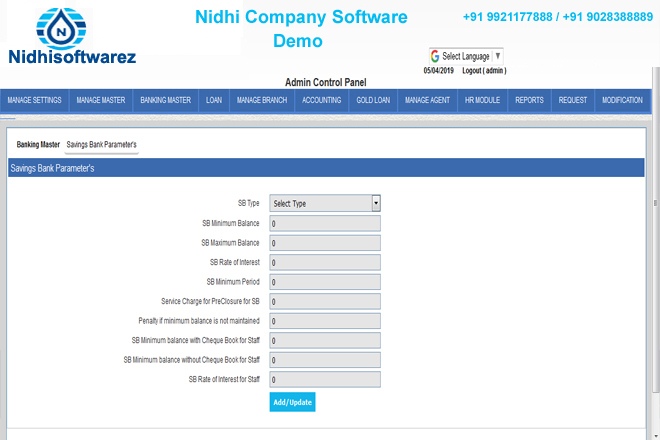660x440 pixels.
Task: Focus the SB Maximum Balance field
Action: 325,243
